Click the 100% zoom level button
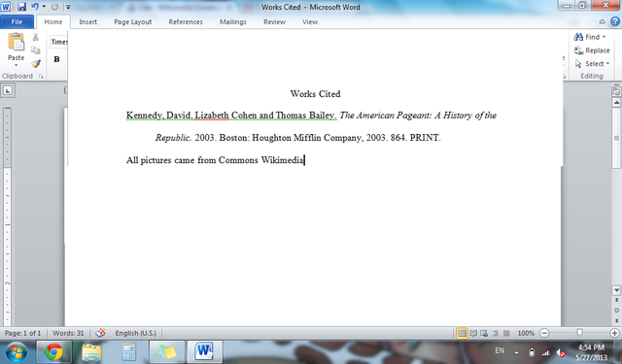Image resolution: width=622 pixels, height=364 pixels. coord(526,334)
